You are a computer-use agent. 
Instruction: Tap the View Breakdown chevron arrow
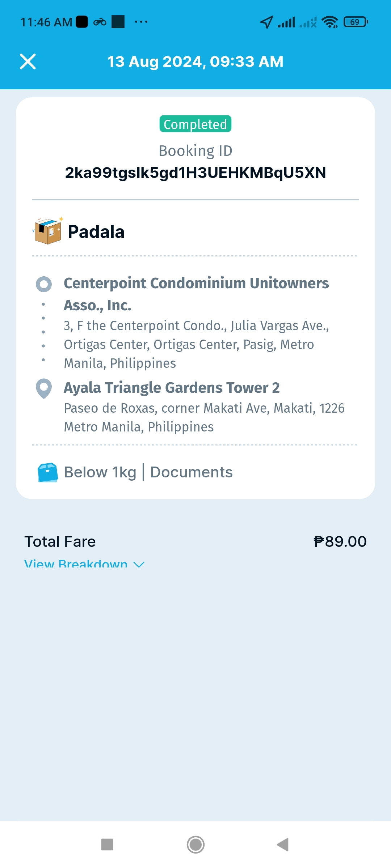(x=139, y=564)
